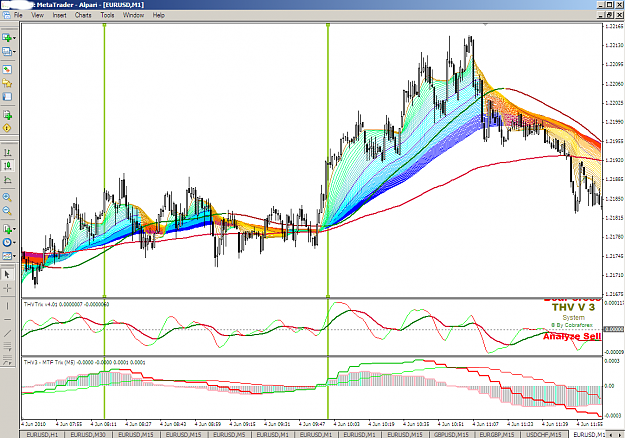Pick the Vertical Line drawing tool
Viewport: 625px width, 438px height.
coord(7,306)
